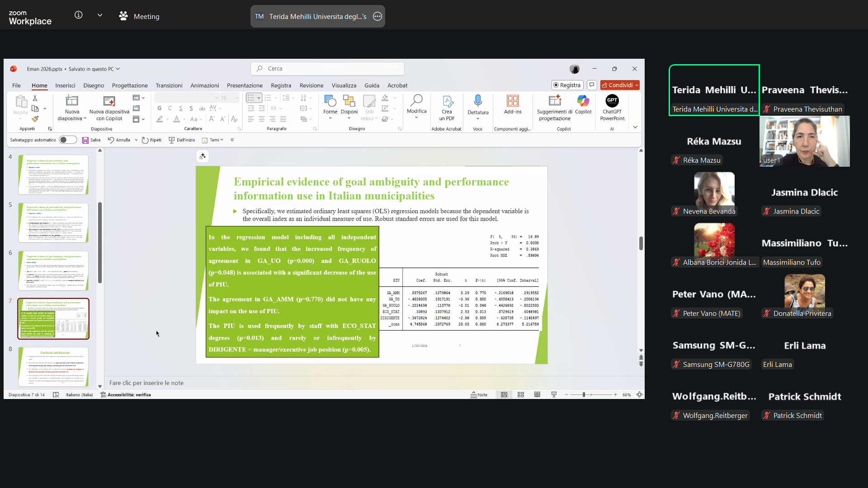The width and height of the screenshot is (868, 488).
Task: Toggle the Note pane in status bar
Action: point(479,394)
